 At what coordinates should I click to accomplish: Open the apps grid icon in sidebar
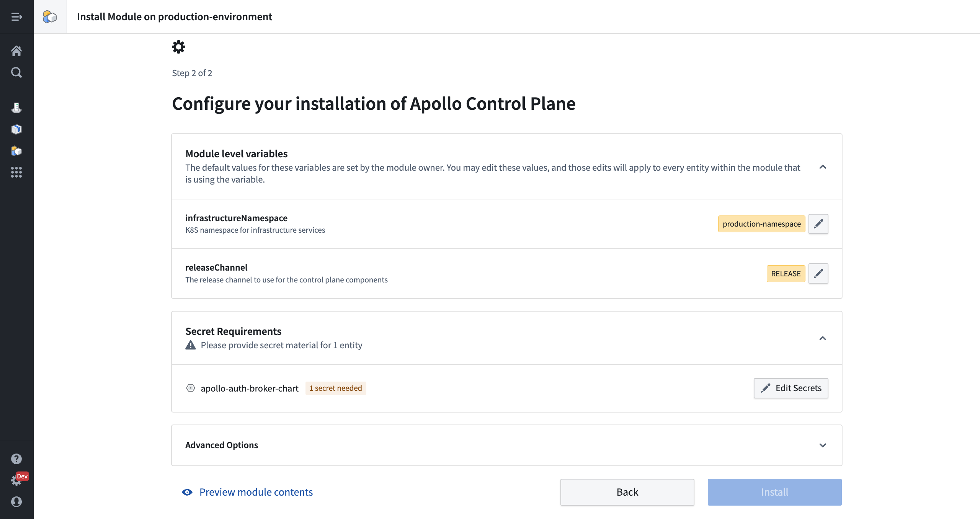pos(16,172)
